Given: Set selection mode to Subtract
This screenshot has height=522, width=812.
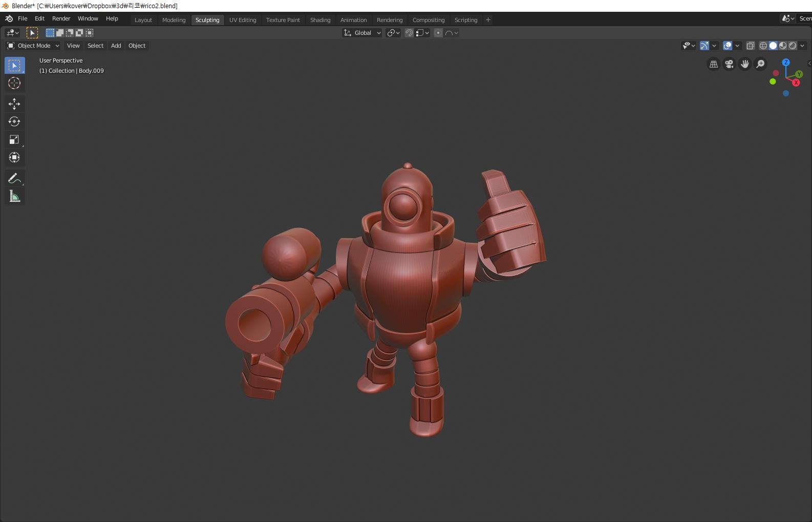Looking at the screenshot, I should 70,33.
